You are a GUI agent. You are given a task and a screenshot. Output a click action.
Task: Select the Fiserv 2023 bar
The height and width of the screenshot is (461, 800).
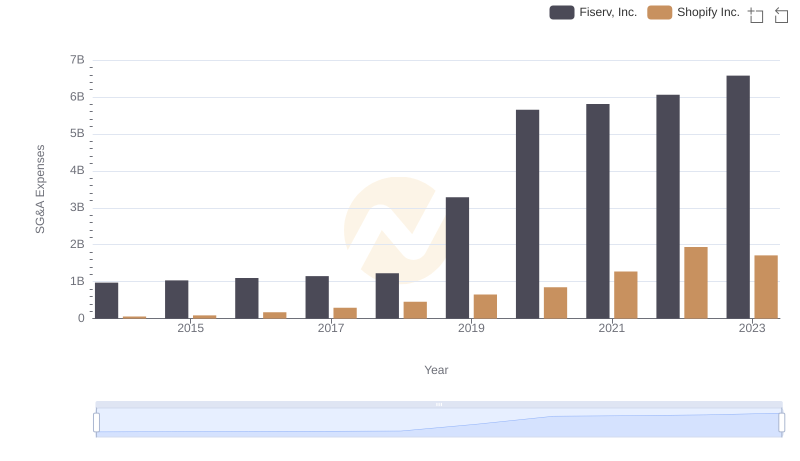pyautogui.click(x=738, y=197)
